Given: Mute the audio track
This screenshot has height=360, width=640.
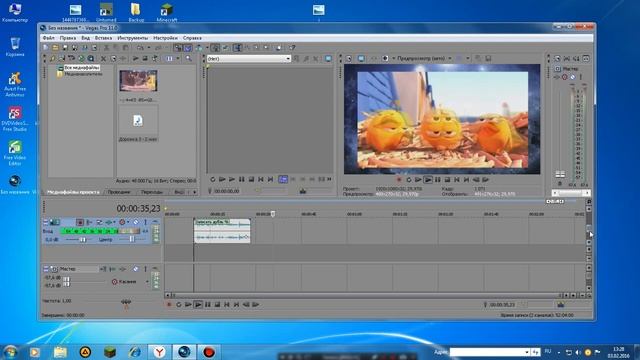Looking at the screenshot, I should coord(136,222).
